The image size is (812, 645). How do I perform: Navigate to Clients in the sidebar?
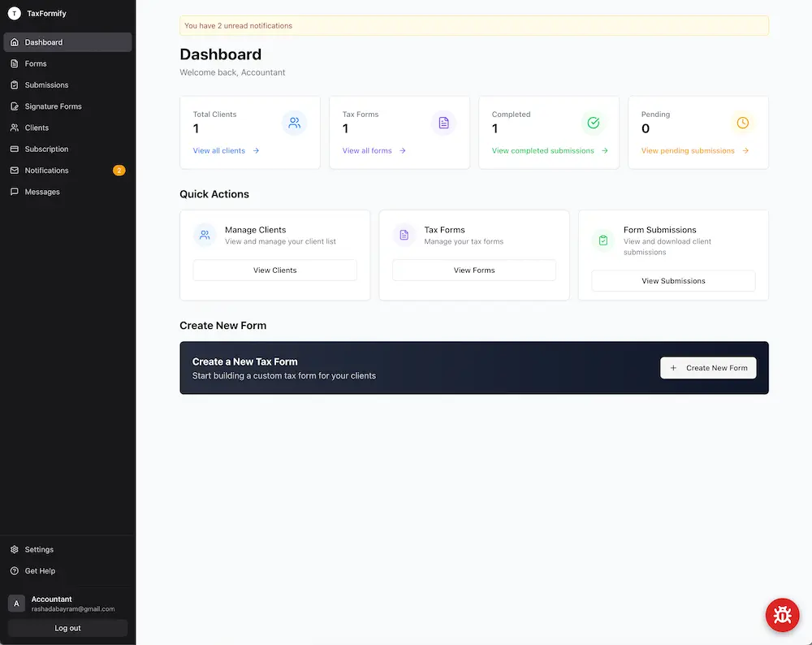click(68, 128)
